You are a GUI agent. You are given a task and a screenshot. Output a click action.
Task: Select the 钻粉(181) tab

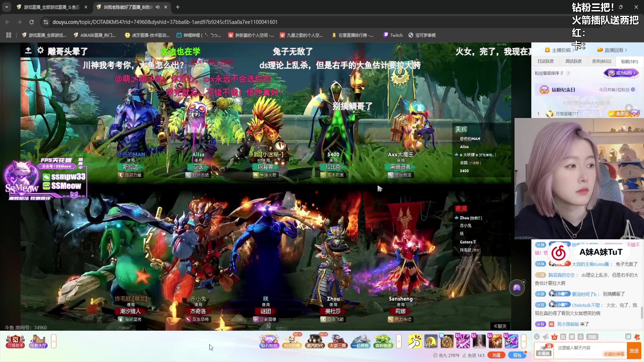630,61
